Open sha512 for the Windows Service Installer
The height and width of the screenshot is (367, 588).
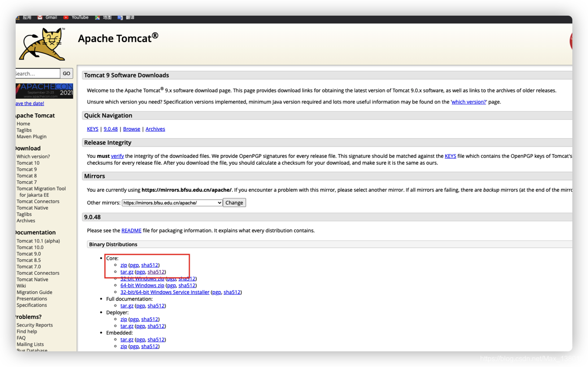(x=232, y=292)
